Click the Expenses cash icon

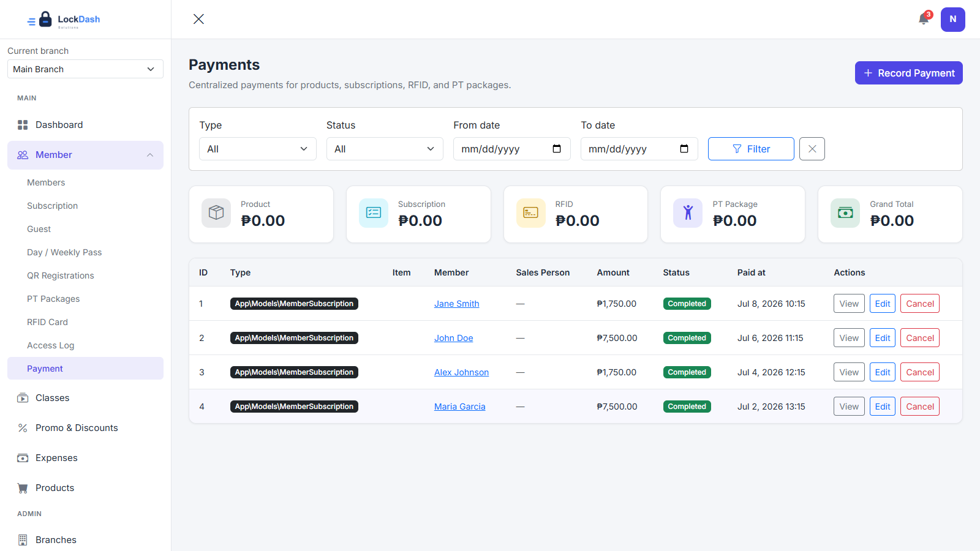tap(23, 458)
